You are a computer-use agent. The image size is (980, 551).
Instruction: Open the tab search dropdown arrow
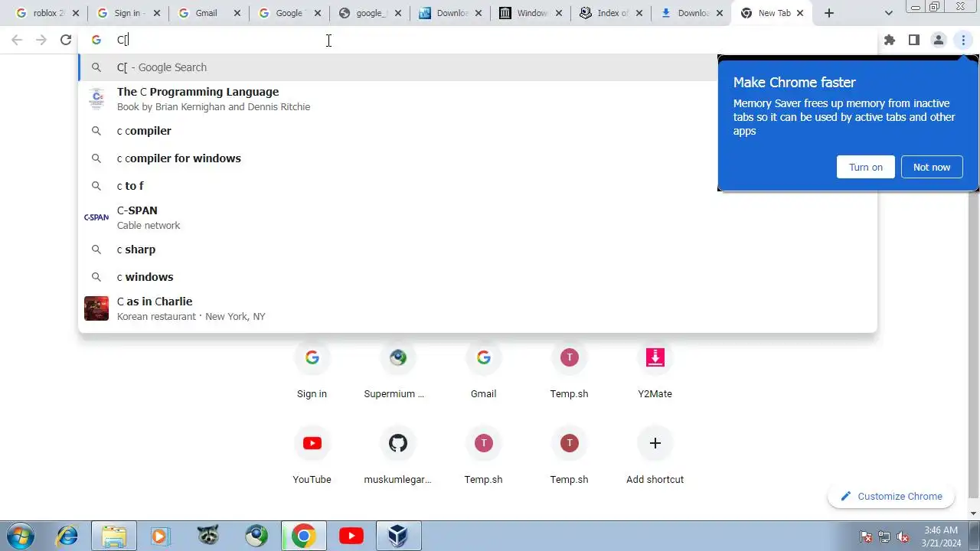click(x=889, y=13)
